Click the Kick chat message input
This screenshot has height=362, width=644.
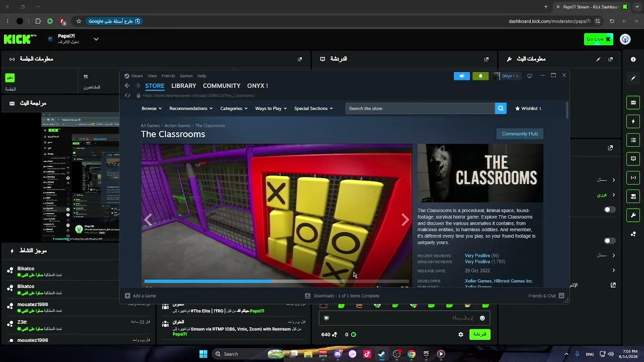tap(404, 318)
